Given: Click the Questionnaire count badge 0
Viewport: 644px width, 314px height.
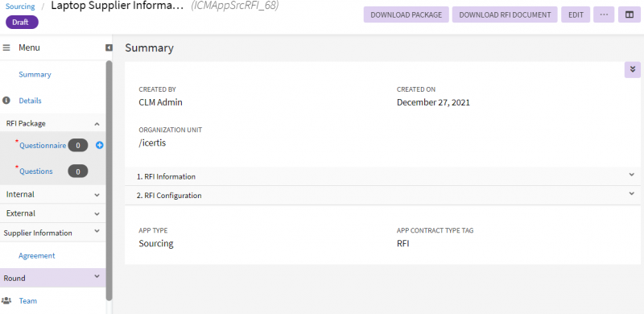Looking at the screenshot, I should click(77, 145).
